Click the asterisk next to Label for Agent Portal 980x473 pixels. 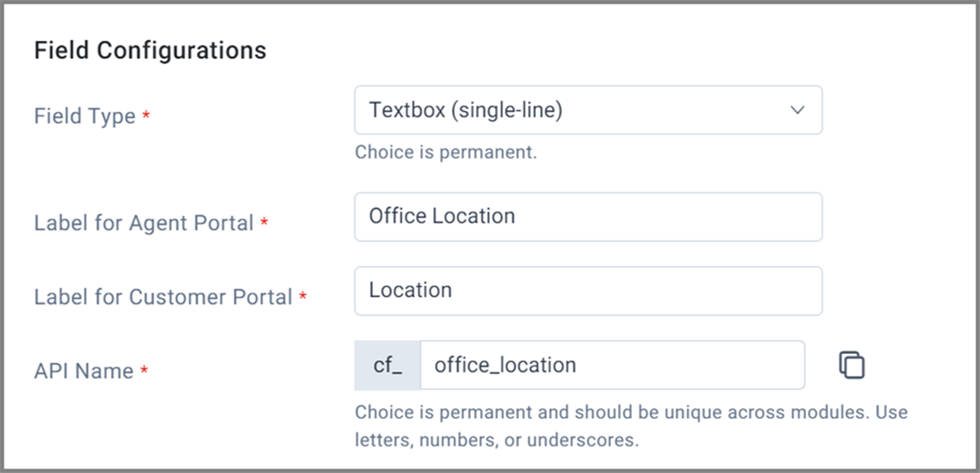(265, 221)
